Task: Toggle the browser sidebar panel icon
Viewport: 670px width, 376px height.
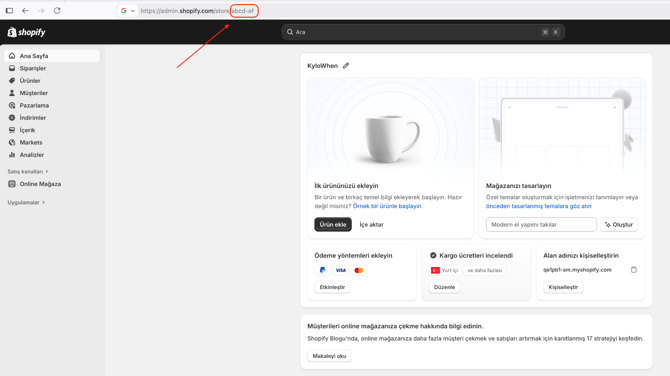Action: [x=9, y=11]
